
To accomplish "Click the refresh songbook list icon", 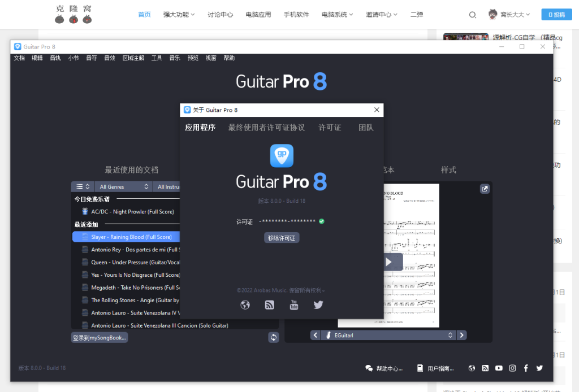I will 274,337.
